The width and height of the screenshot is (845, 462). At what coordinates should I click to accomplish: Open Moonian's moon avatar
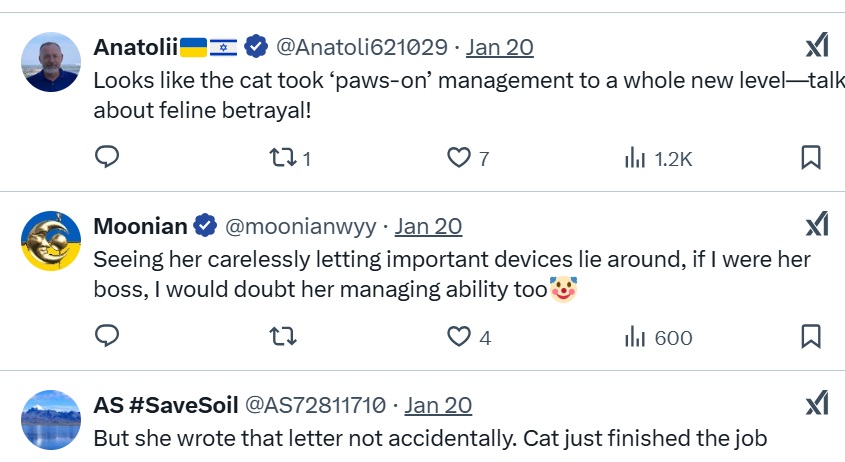click(x=51, y=241)
